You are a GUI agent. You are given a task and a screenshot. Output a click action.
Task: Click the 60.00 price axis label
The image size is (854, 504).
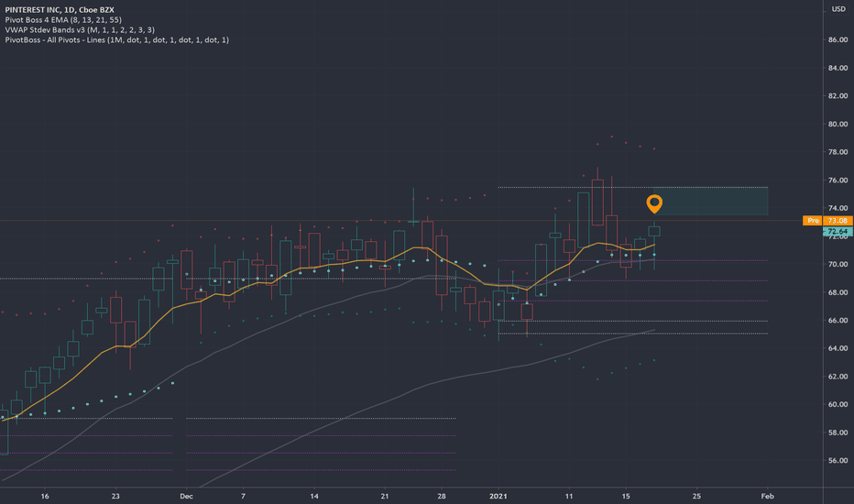[x=838, y=404]
